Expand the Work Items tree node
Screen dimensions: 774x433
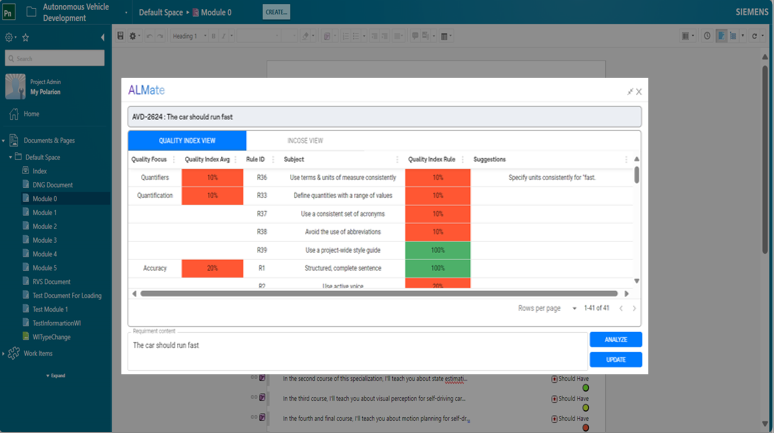tap(4, 353)
